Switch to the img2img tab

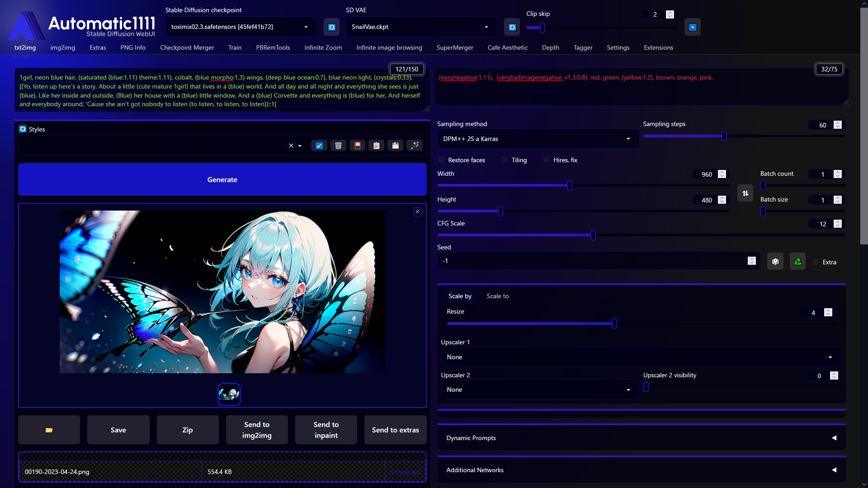(x=62, y=47)
